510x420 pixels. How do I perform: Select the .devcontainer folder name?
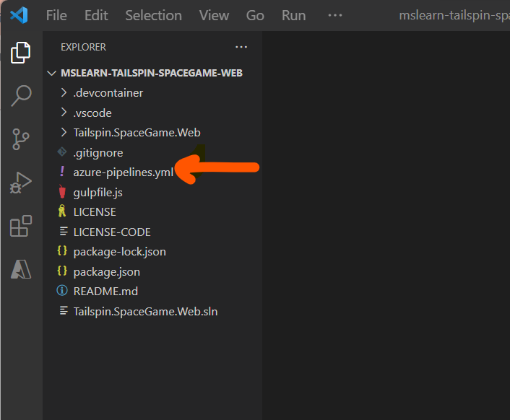click(108, 93)
